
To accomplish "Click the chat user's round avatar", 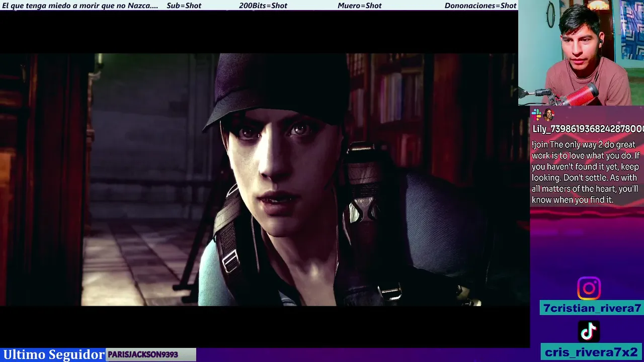I will (x=548, y=114).
